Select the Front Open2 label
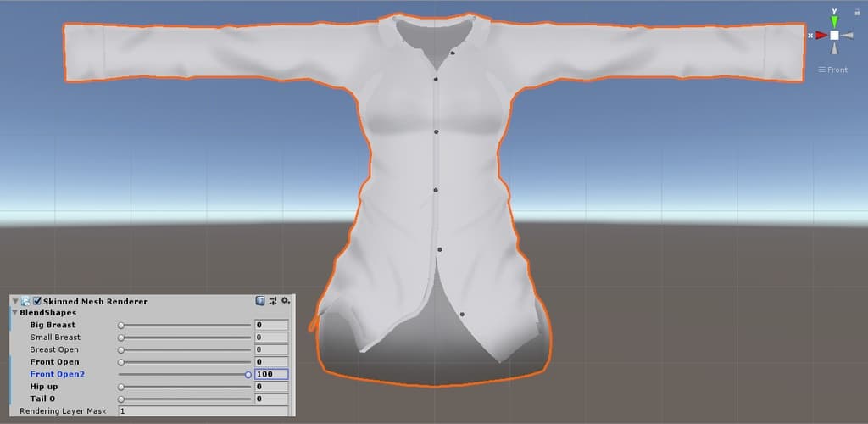The width and height of the screenshot is (868, 424). tap(58, 374)
